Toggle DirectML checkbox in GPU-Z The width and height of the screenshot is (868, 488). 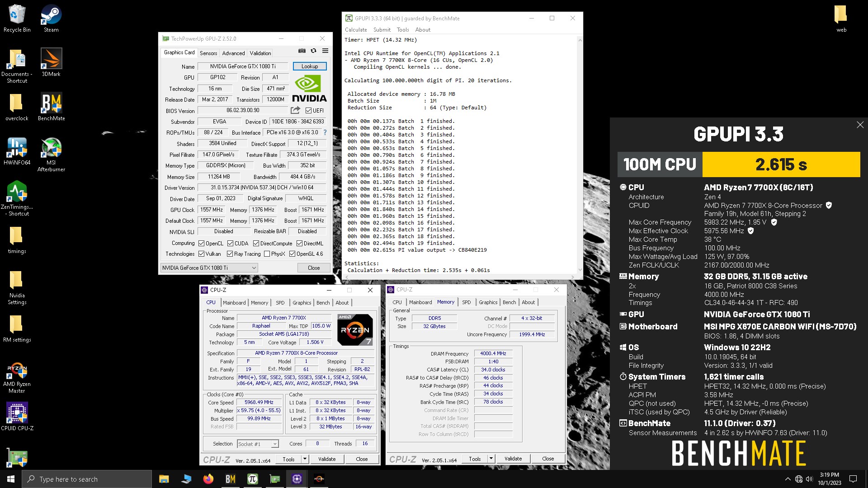click(299, 244)
